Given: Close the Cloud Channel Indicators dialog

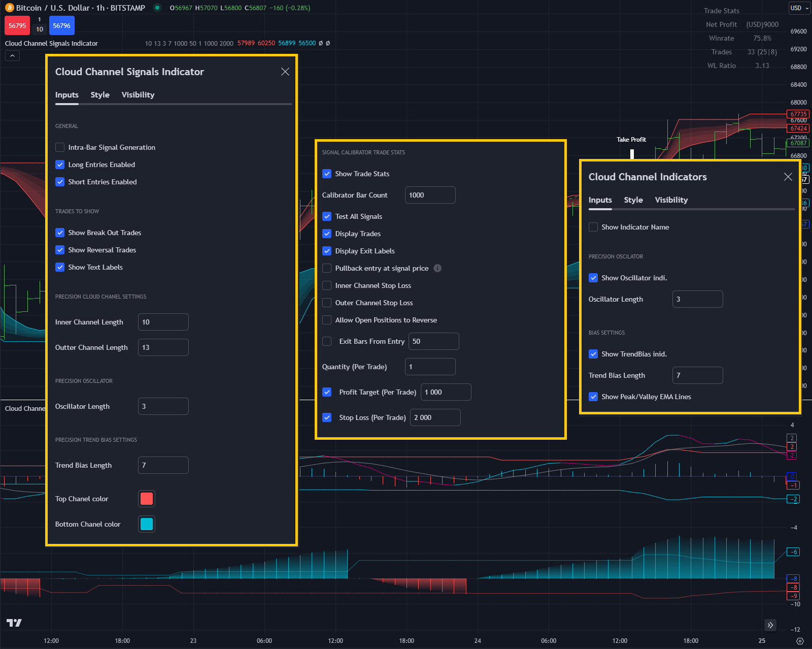Looking at the screenshot, I should click(x=788, y=177).
